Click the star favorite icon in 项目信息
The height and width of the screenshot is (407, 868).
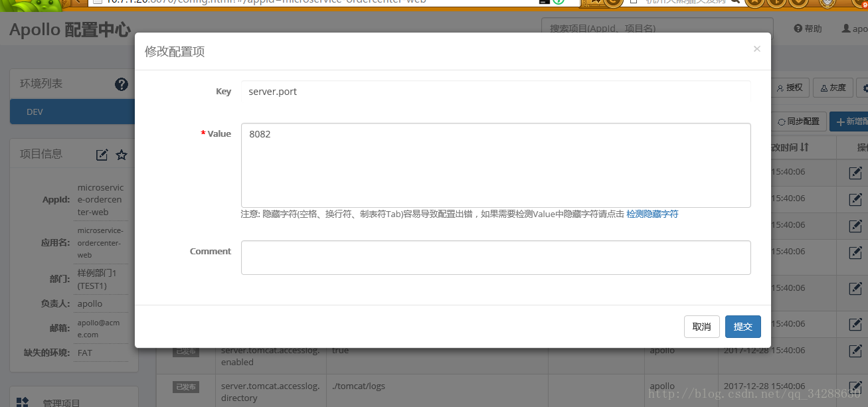122,155
